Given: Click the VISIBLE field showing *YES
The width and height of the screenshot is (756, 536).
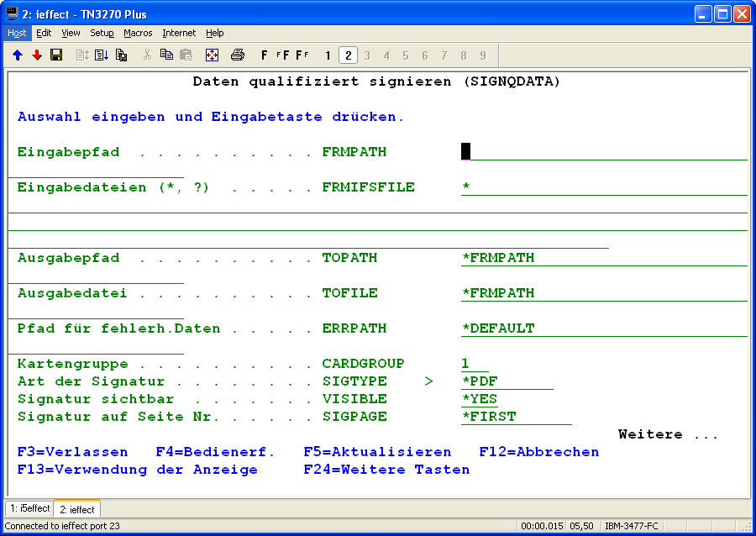Looking at the screenshot, I should pos(480,399).
